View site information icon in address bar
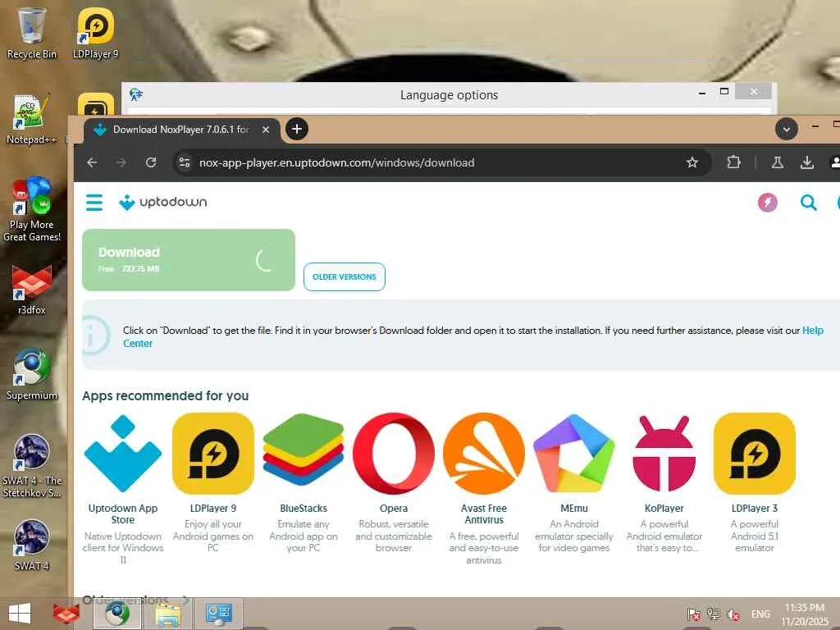 tap(185, 162)
